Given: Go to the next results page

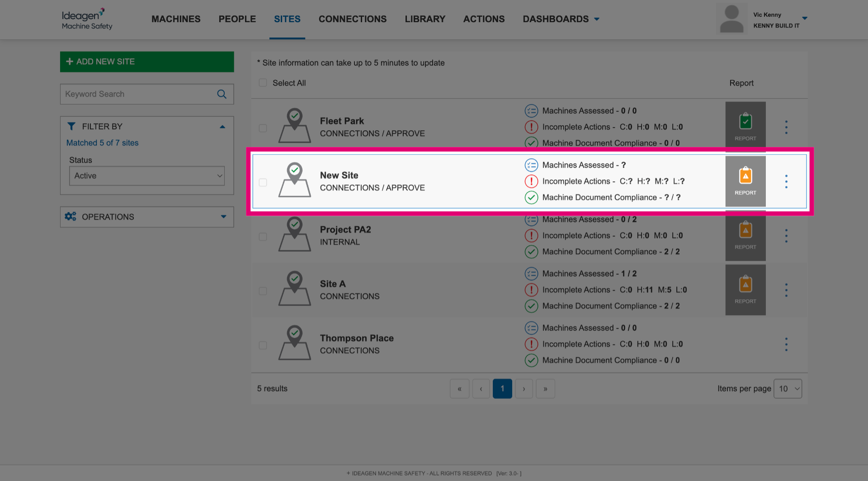Looking at the screenshot, I should click(x=524, y=389).
